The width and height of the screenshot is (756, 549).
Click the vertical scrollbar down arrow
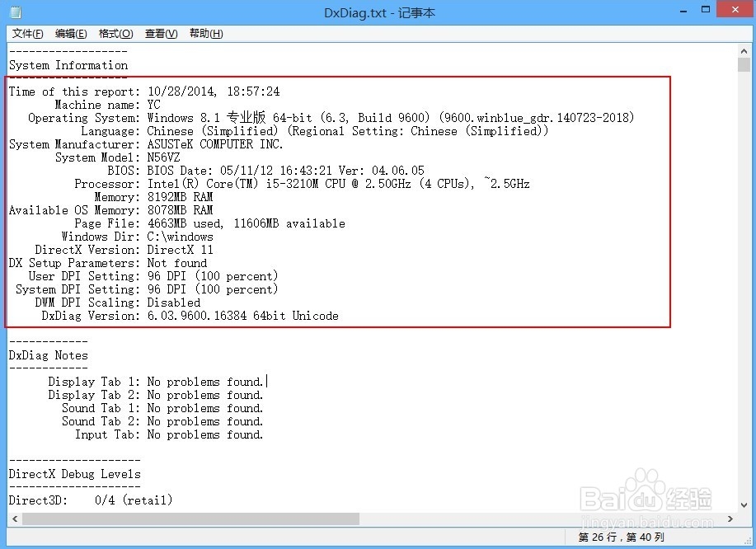tap(744, 505)
